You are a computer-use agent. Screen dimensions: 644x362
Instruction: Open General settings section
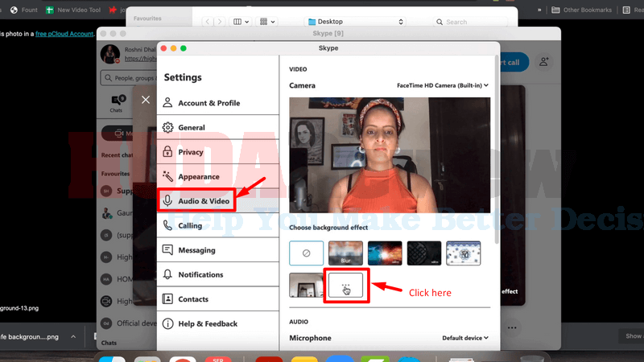tap(217, 128)
